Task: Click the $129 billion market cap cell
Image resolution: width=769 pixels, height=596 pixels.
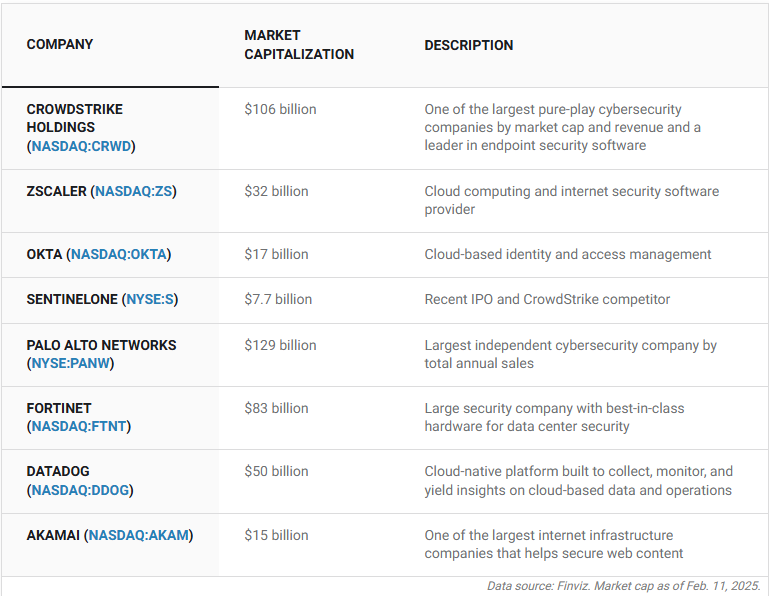Action: (x=281, y=345)
